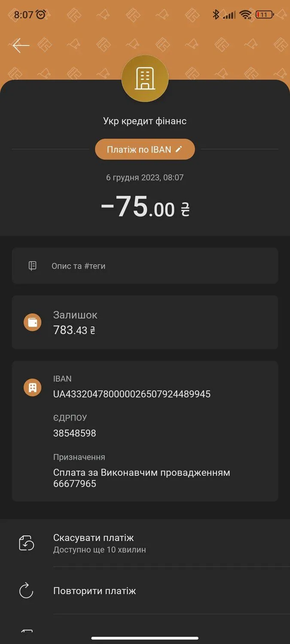Tap the payment purpose Призначення text
Screen dimensions: 290x644
pyautogui.click(x=142, y=478)
